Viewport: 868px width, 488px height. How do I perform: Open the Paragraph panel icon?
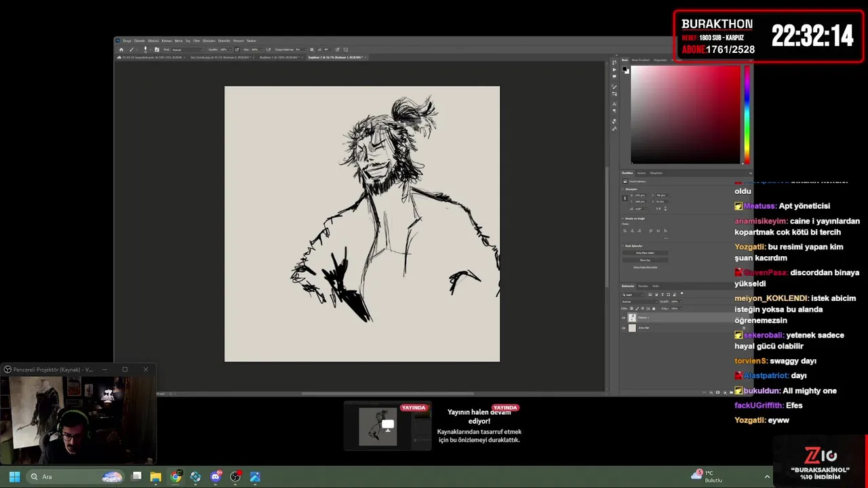pyautogui.click(x=614, y=111)
